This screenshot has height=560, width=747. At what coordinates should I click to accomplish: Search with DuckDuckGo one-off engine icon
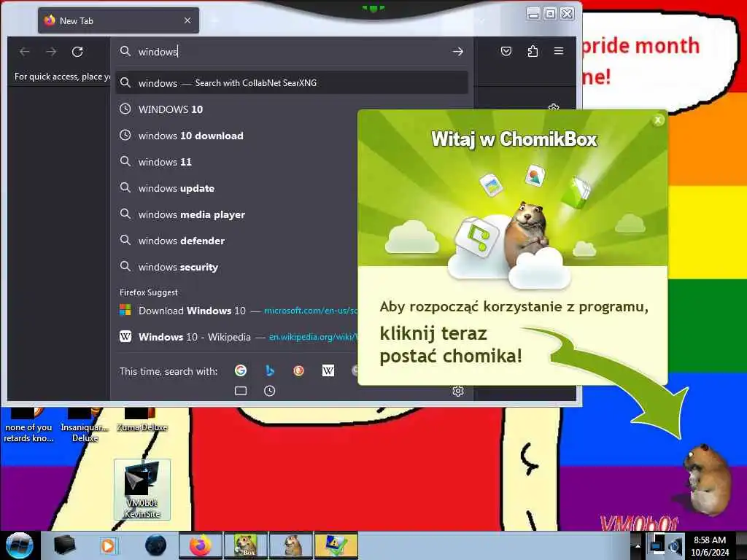pos(298,370)
